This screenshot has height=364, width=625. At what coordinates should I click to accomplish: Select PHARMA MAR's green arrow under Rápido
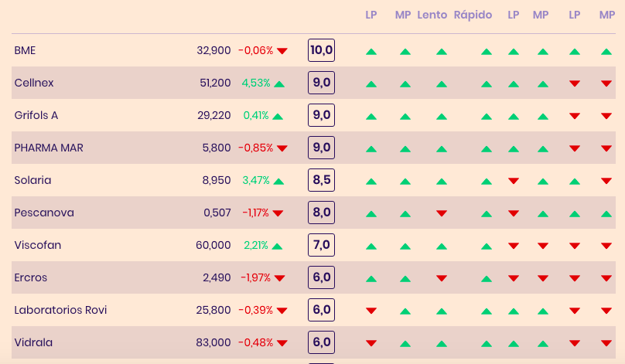(486, 149)
